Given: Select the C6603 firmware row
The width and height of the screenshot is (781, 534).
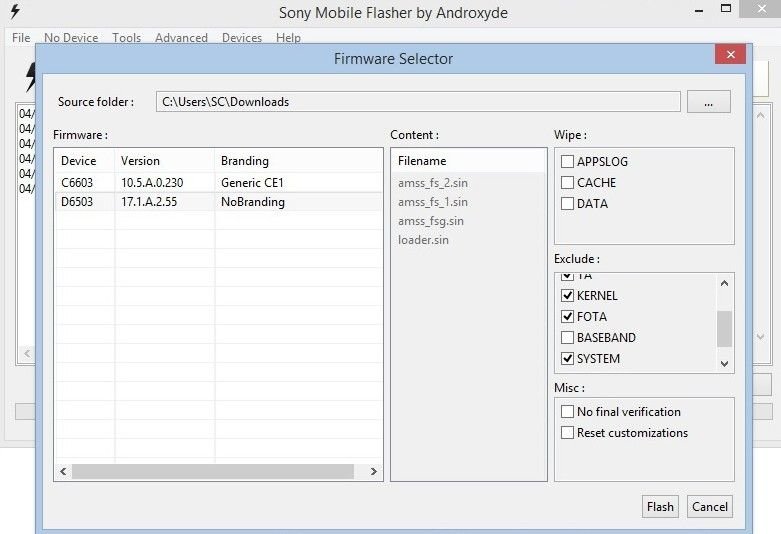Looking at the screenshot, I should 219,183.
